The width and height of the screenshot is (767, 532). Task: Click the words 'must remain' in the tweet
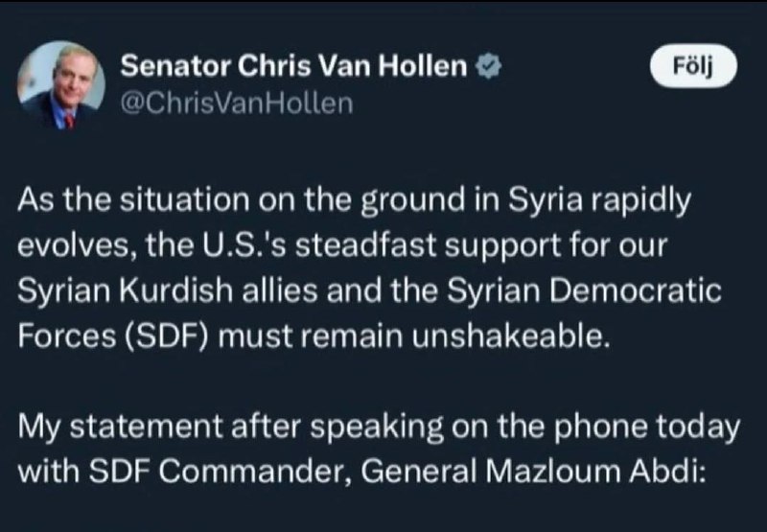(x=311, y=336)
